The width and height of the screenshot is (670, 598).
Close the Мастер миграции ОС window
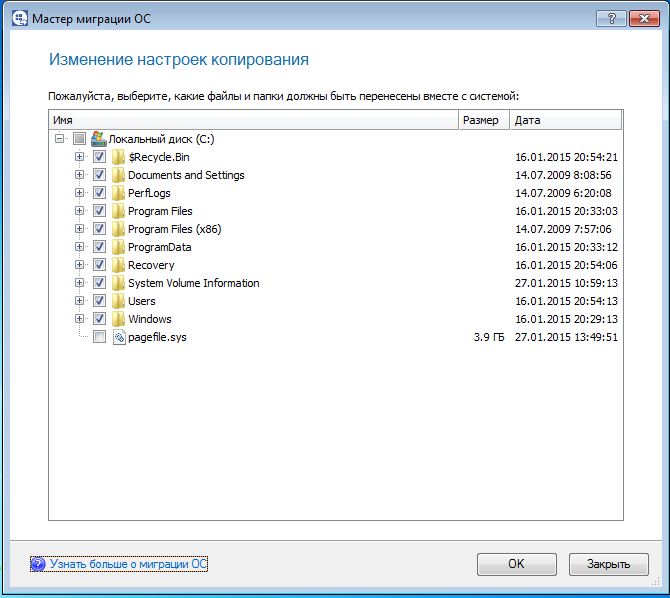(x=644, y=18)
